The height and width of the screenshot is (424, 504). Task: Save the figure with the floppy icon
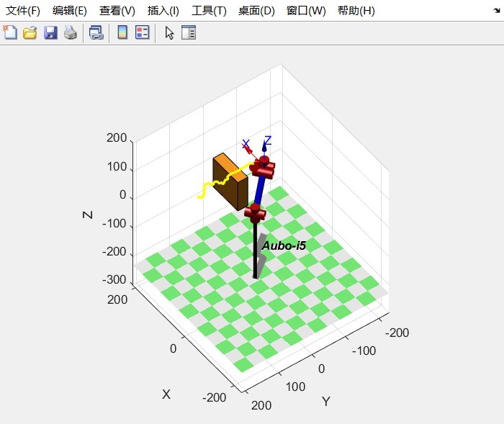[50, 32]
